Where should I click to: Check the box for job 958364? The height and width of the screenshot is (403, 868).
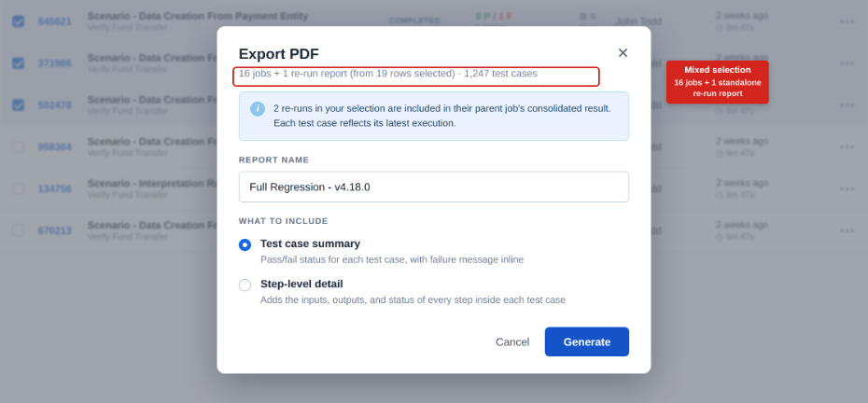pos(19,146)
